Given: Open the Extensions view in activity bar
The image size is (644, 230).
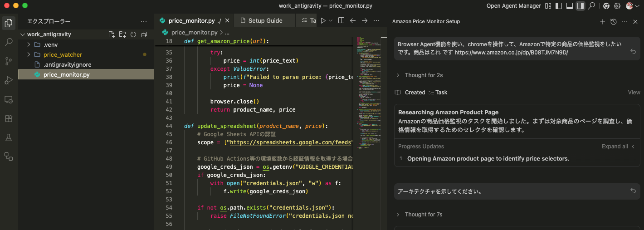Looking at the screenshot, I should pos(9,118).
